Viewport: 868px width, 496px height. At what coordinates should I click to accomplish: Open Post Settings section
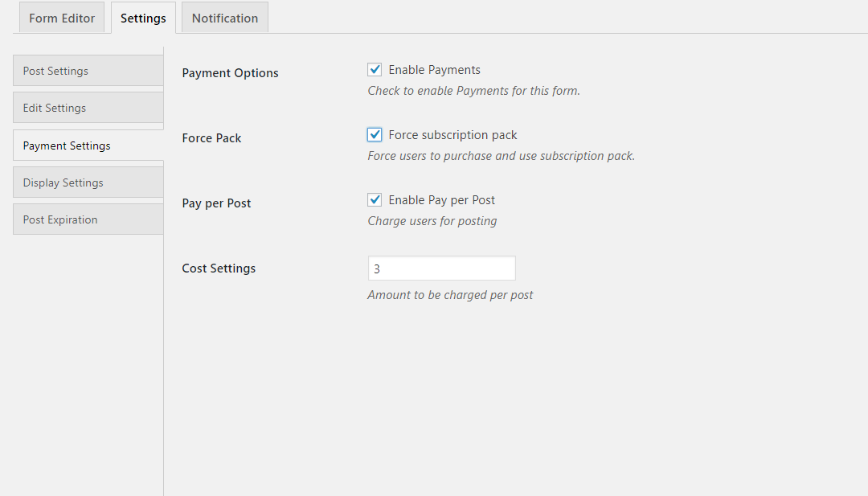[88, 71]
